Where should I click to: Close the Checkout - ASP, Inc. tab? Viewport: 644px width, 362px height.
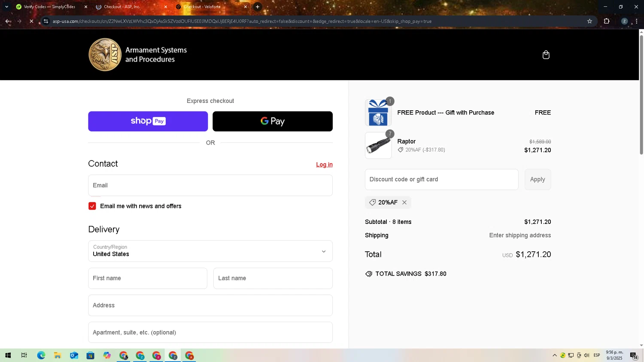click(x=165, y=7)
